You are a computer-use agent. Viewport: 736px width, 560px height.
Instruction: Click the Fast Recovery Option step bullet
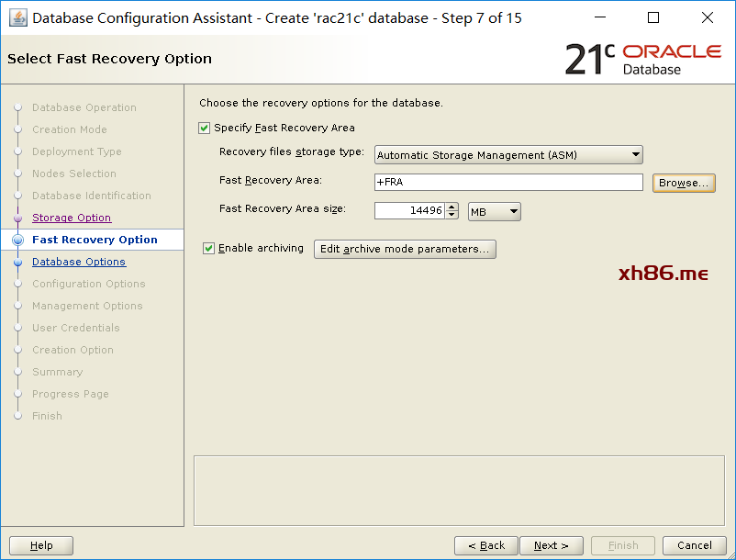click(x=17, y=240)
